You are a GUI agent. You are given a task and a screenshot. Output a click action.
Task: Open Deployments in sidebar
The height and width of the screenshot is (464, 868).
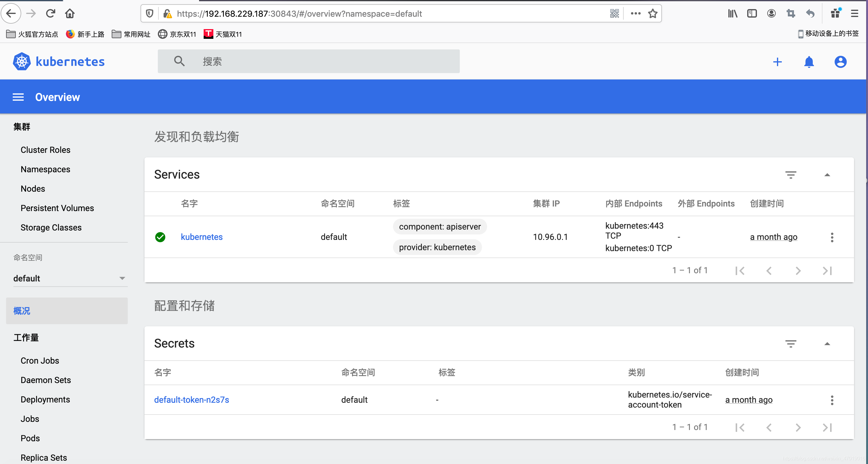click(46, 400)
